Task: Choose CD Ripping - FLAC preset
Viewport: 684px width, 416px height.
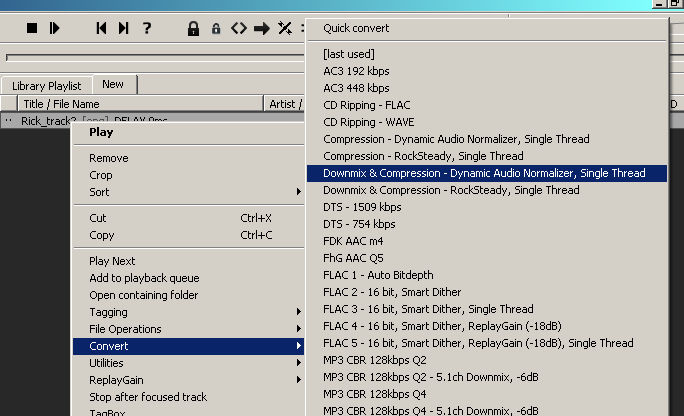Action: 487,105
